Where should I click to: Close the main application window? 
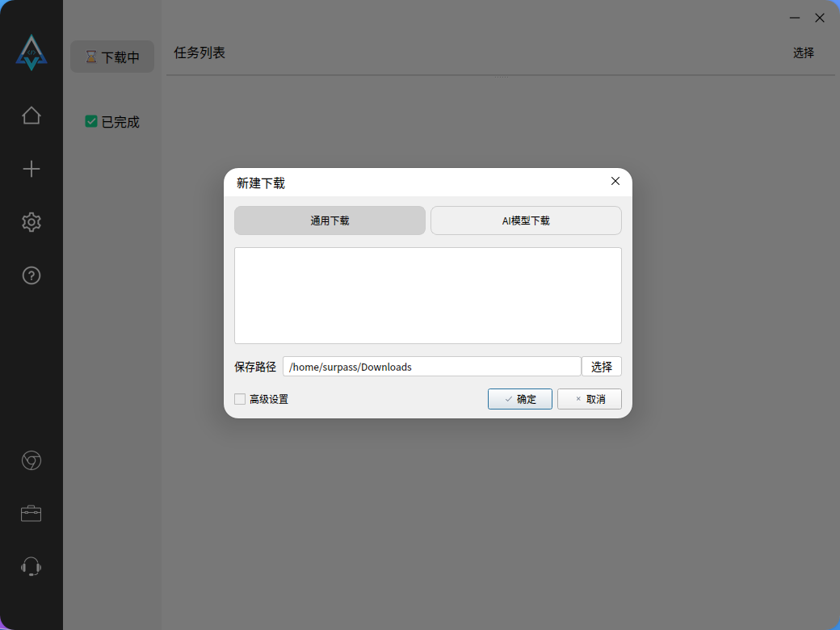coord(820,18)
